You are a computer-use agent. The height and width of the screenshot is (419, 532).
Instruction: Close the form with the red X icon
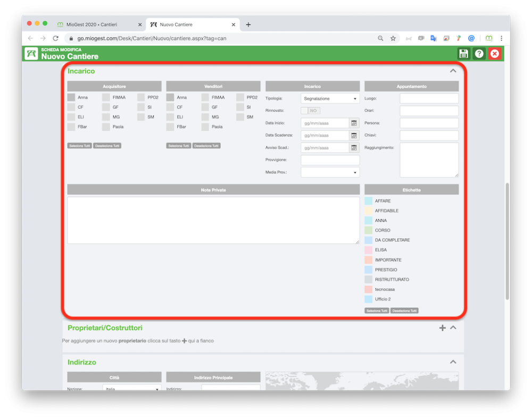pyautogui.click(x=495, y=54)
